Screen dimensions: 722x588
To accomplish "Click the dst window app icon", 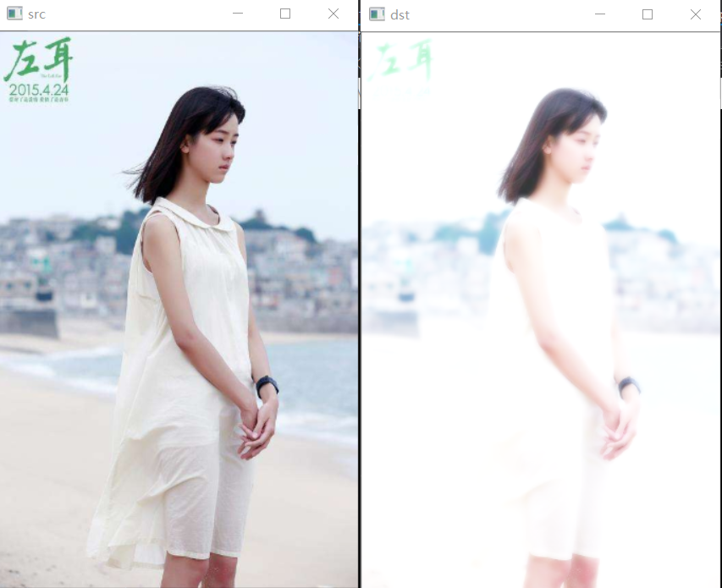I will pyautogui.click(x=377, y=14).
